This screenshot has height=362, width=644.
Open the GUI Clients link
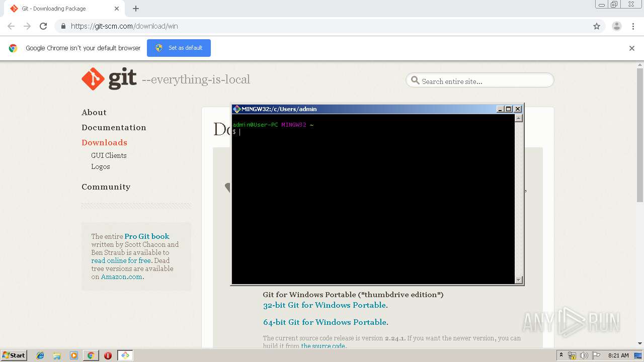(x=109, y=155)
